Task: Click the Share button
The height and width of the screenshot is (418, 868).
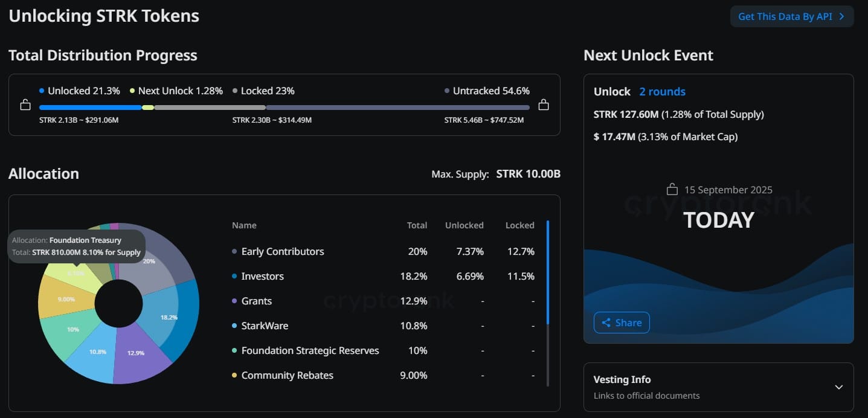Action: (622, 323)
